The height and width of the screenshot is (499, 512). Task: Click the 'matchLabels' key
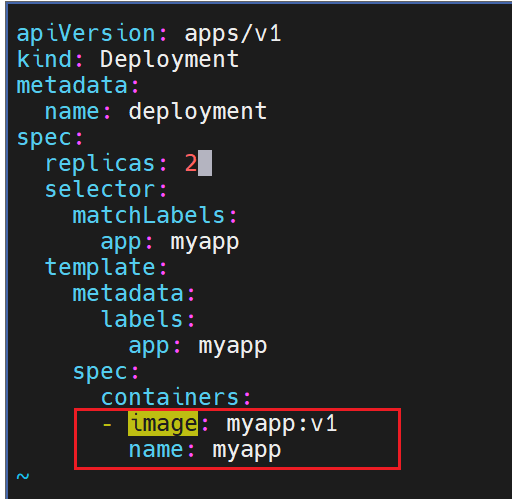149,215
